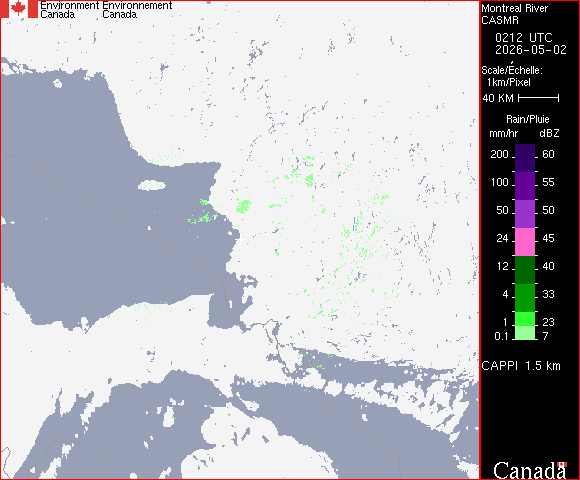Select the 7 dBZ pale green swatch
The height and width of the screenshot is (480, 580).
525,333
